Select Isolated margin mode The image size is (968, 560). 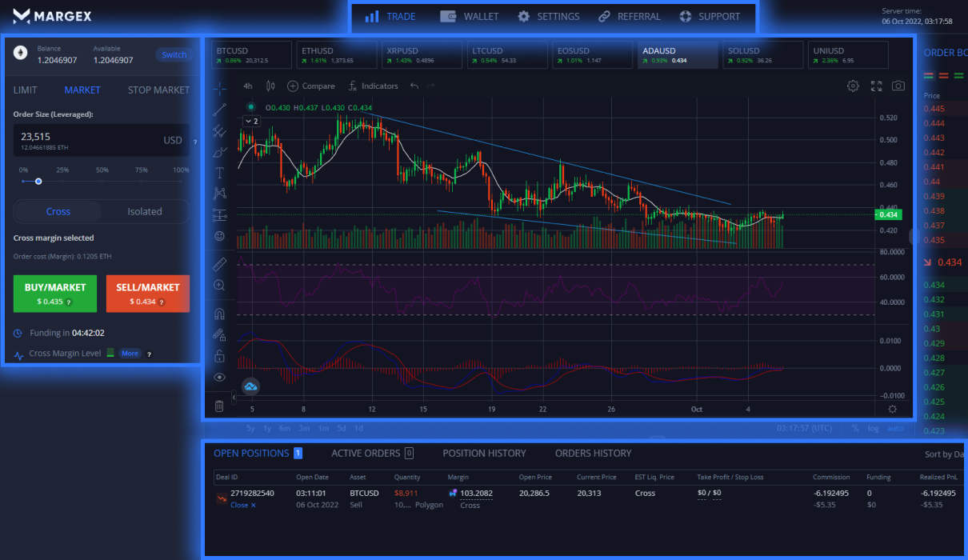[x=145, y=212]
